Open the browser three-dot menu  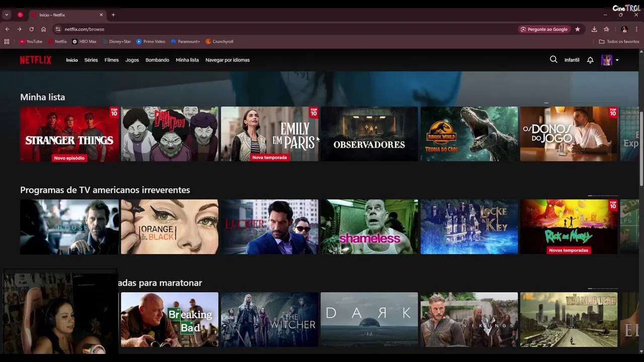point(636,29)
